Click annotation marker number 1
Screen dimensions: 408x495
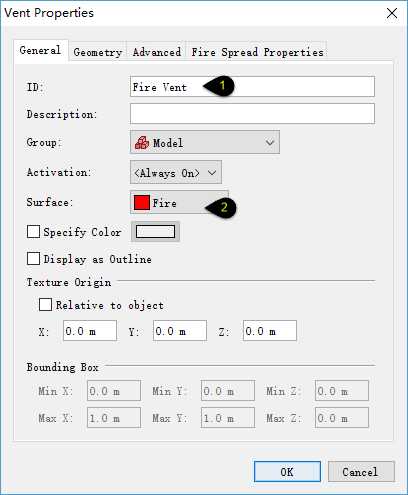tap(219, 86)
